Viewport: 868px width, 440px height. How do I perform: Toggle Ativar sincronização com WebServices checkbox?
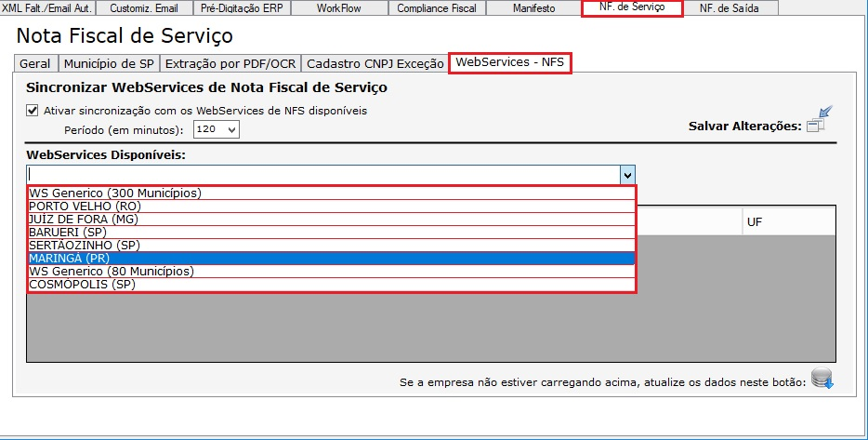click(x=33, y=111)
